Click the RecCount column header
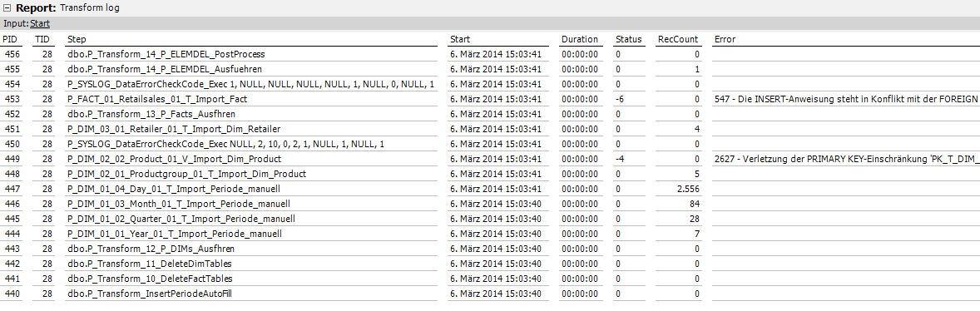This screenshot has height=311, width=980. click(x=677, y=39)
